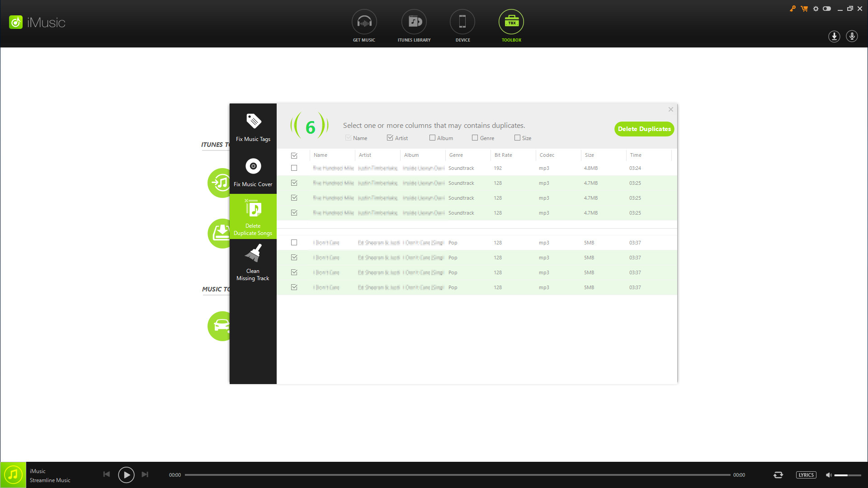Open the Fix Music Tags tool
The width and height of the screenshot is (868, 488).
coord(253,128)
